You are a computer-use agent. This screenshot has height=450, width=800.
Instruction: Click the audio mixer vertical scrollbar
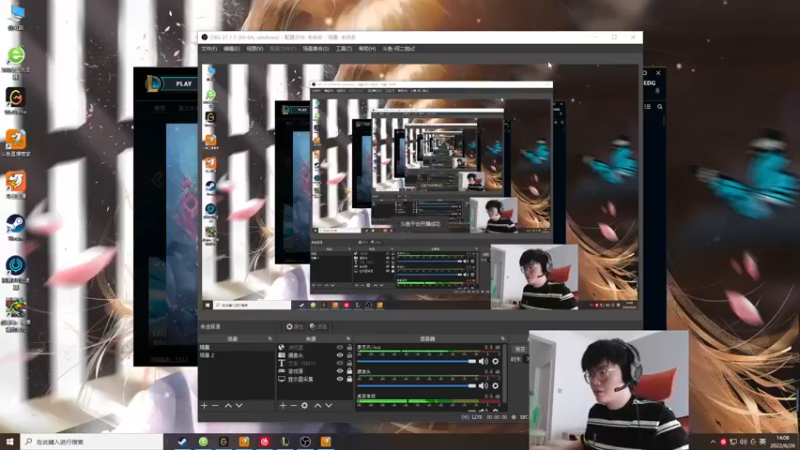click(504, 375)
